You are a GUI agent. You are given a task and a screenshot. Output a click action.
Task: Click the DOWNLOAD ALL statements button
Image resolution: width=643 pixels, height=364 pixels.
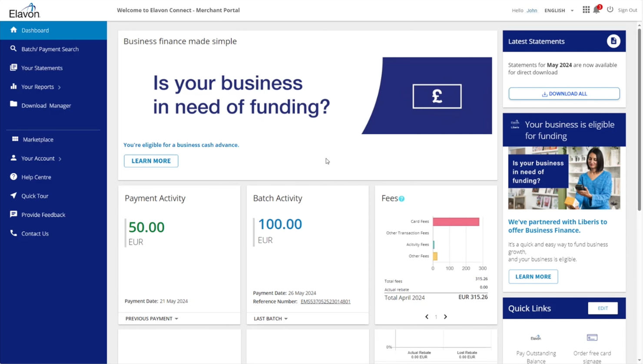(564, 94)
